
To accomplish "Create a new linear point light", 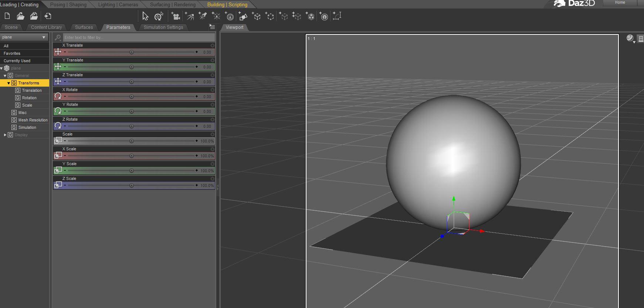I will click(230, 16).
